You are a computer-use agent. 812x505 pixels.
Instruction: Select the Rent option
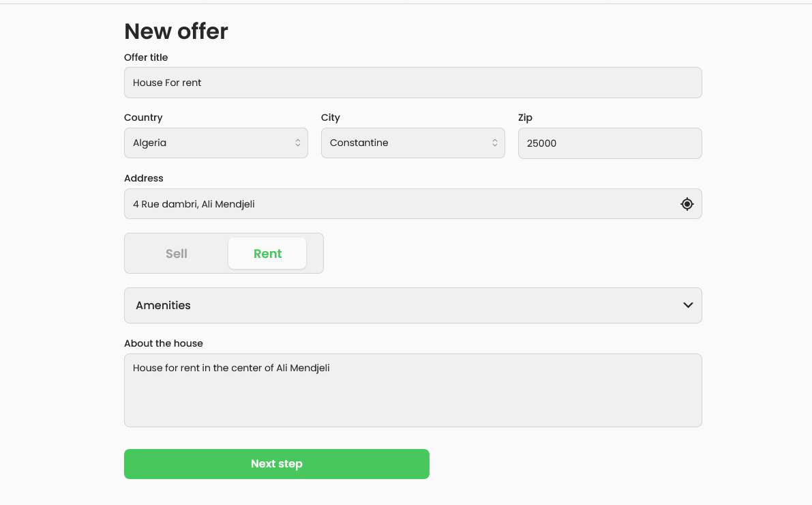pos(267,253)
